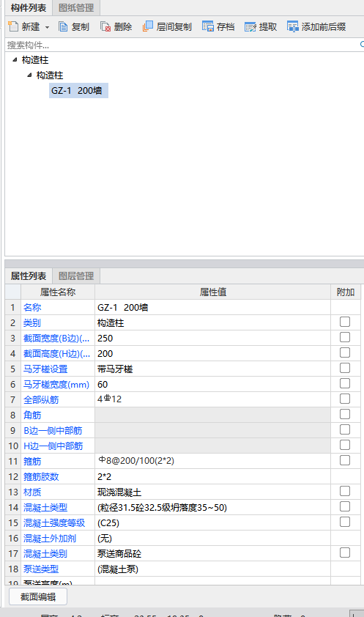Toggle 附加 checkbox for 截面高度(H边) row

[345, 352]
